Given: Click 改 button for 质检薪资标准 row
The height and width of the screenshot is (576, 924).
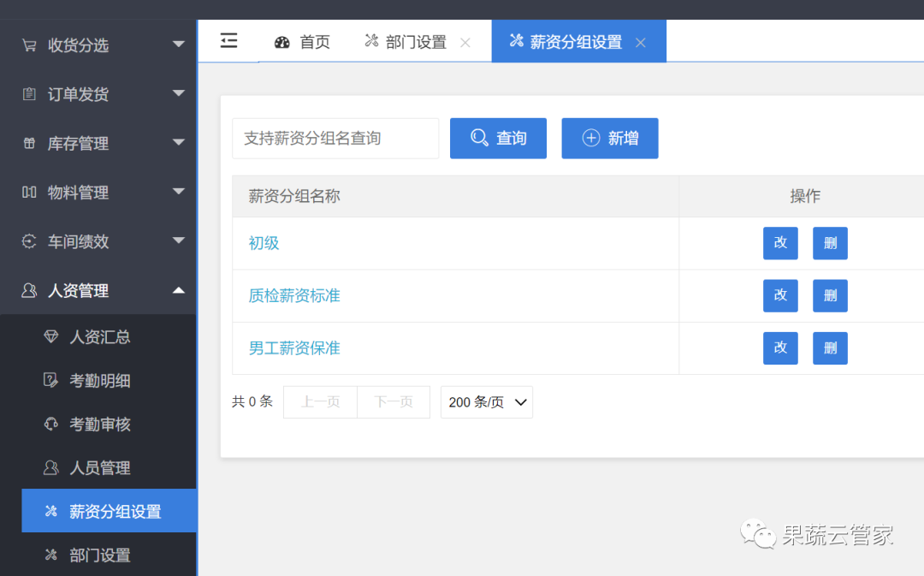Looking at the screenshot, I should (x=780, y=296).
